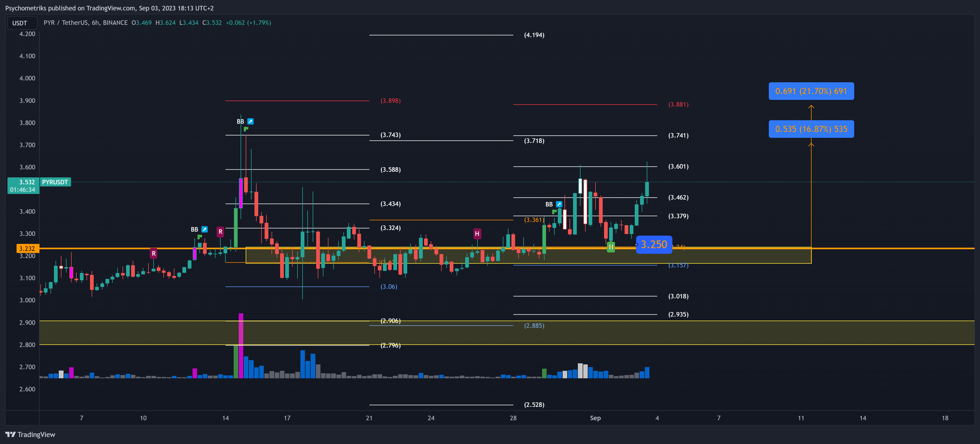Click the Psychometriks published on TradingView.com header
The width and height of the screenshot is (980, 444).
coord(109,8)
